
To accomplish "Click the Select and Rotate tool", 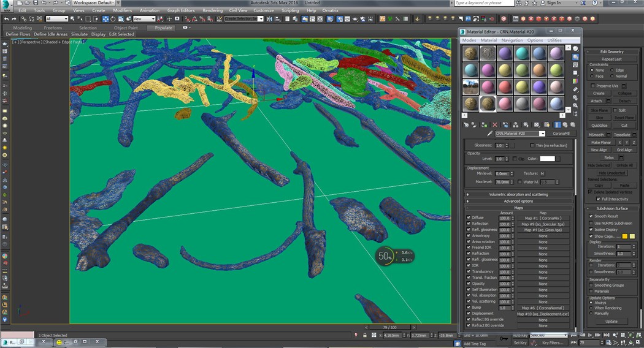I will pyautogui.click(x=113, y=19).
